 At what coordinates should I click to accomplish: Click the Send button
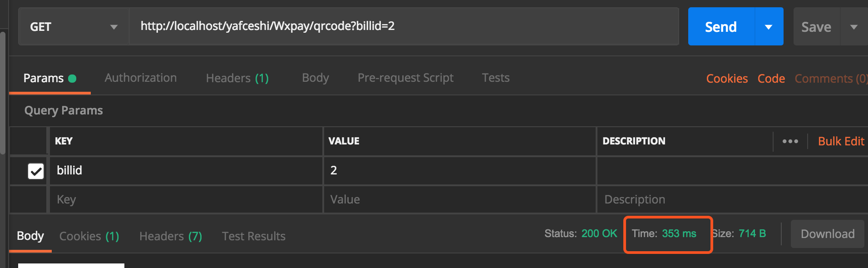721,27
